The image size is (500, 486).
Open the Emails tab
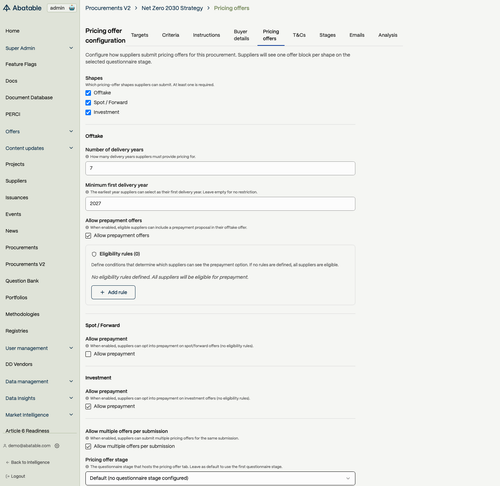tap(357, 35)
